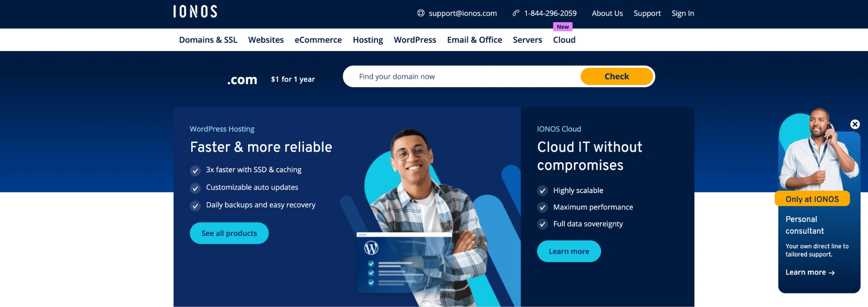Click the IONOS Cloud label
Image resolution: width=868 pixels, height=307 pixels.
coord(559,129)
